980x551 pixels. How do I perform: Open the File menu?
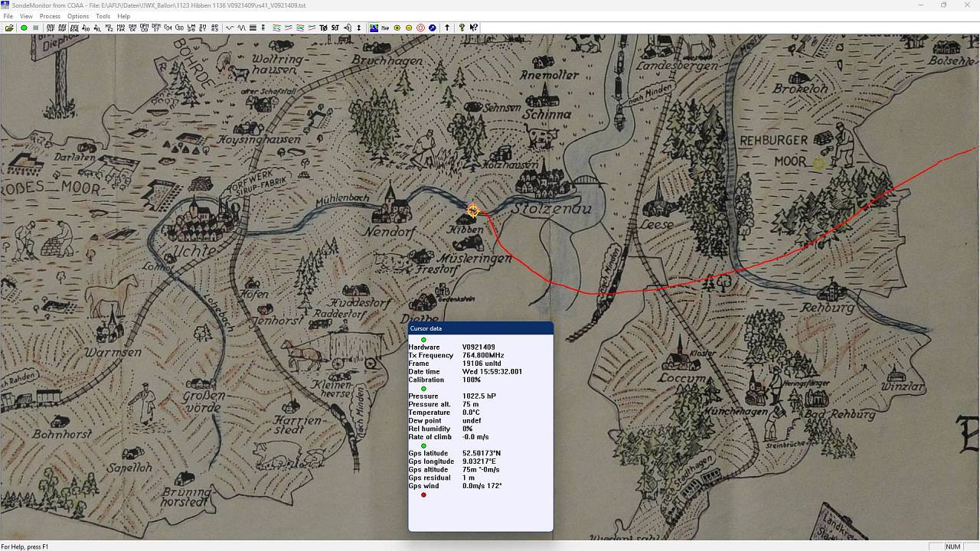click(x=8, y=16)
